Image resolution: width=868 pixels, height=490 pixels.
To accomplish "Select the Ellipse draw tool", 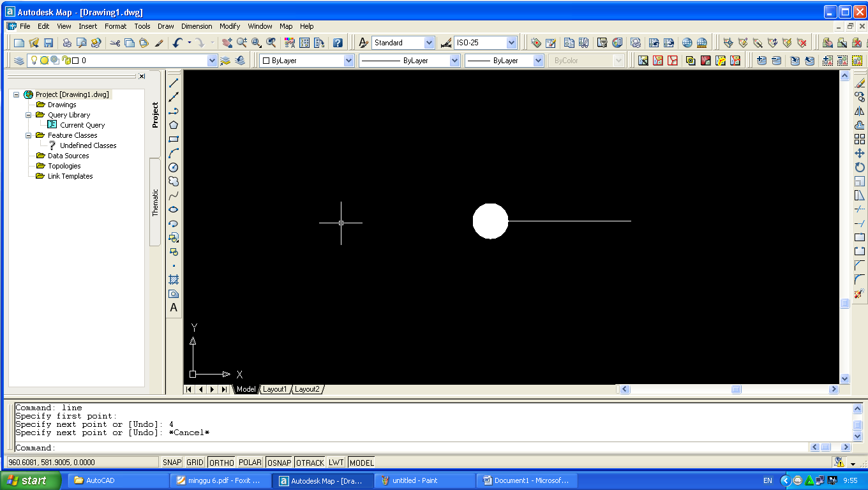I will [x=174, y=209].
